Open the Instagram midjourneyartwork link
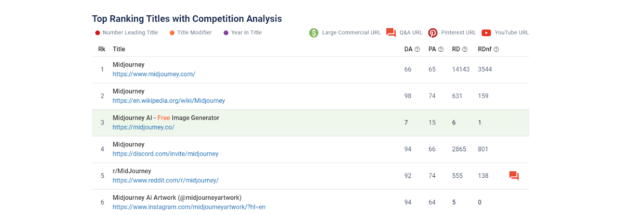 coord(189,207)
